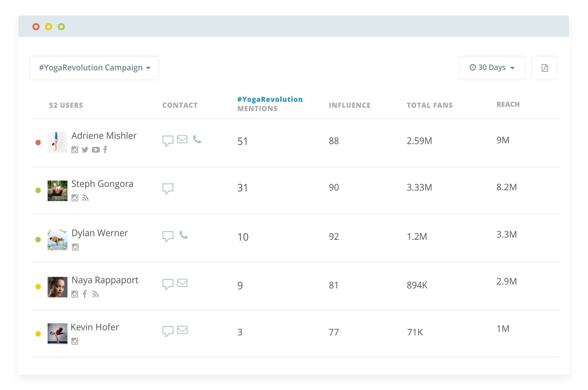Click the email icon for Naya Rappaport
The width and height of the screenshot is (588, 390).
click(x=182, y=283)
